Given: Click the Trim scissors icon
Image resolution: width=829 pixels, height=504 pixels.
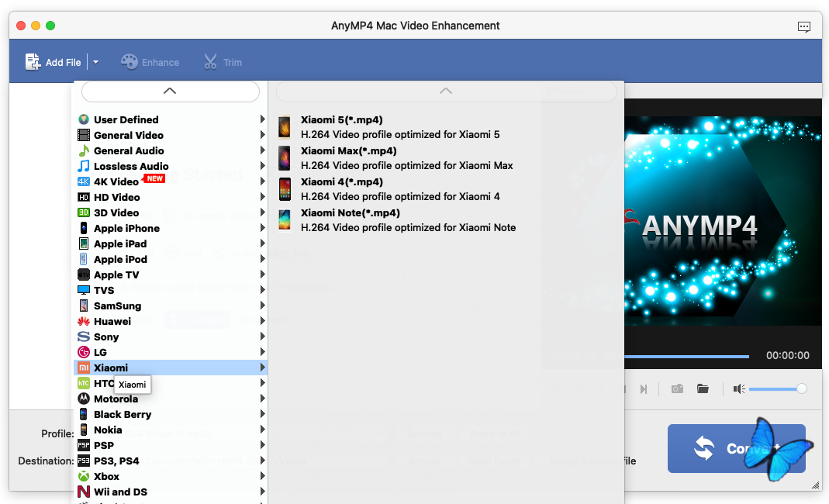Looking at the screenshot, I should 210,62.
